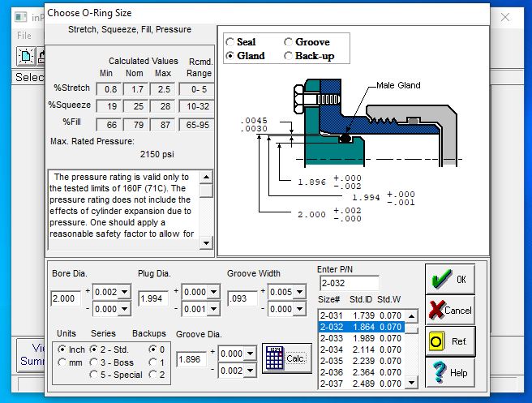Viewport: 532px width, 403px height.
Task: Click the blue question mark Help icon
Action: (440, 372)
